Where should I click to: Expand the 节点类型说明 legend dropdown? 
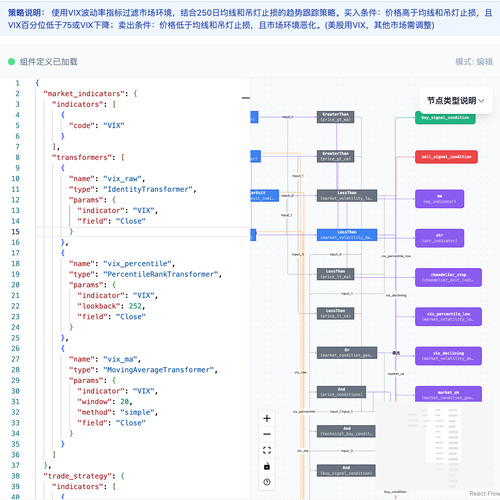point(456,101)
